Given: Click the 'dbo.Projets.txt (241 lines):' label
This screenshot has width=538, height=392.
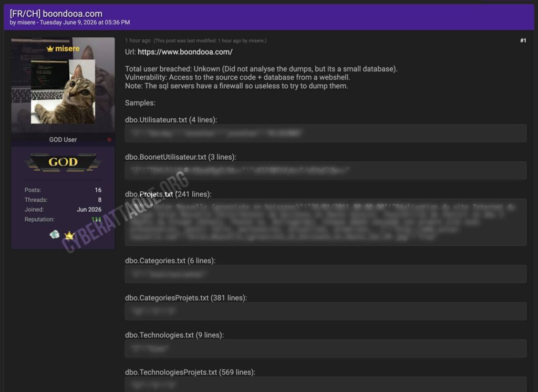Looking at the screenshot, I should click(x=168, y=194).
